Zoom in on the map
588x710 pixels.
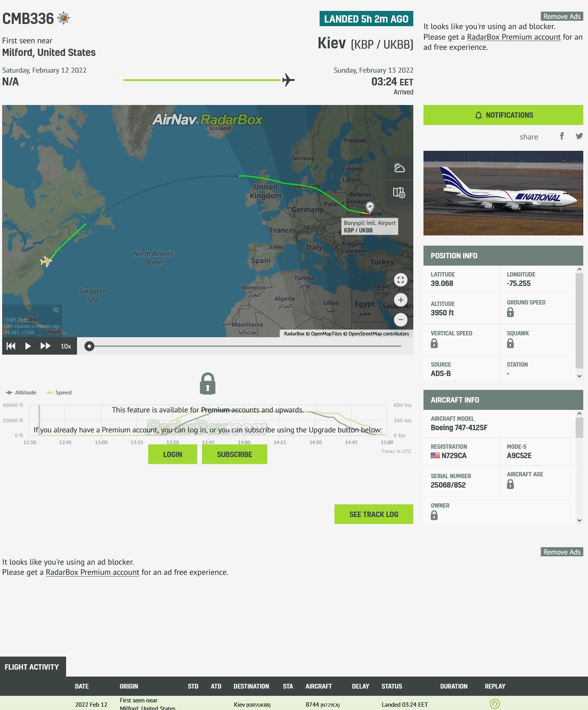401,300
